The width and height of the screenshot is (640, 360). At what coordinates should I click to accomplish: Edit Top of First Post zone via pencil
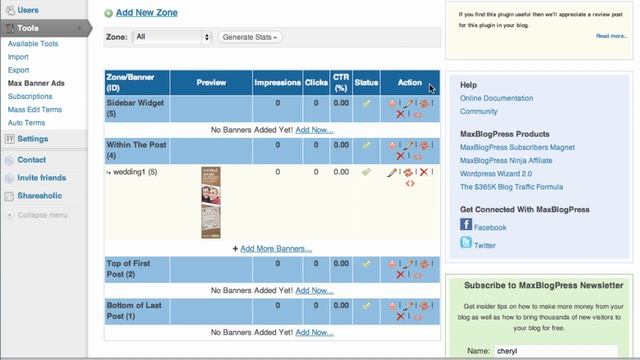(408, 264)
